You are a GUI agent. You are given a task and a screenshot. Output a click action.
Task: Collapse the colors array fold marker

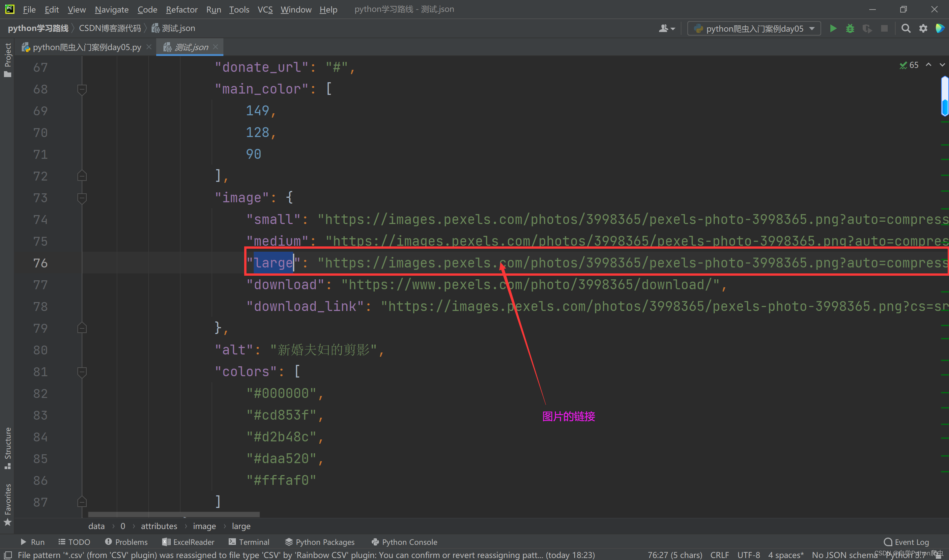pyautogui.click(x=82, y=372)
